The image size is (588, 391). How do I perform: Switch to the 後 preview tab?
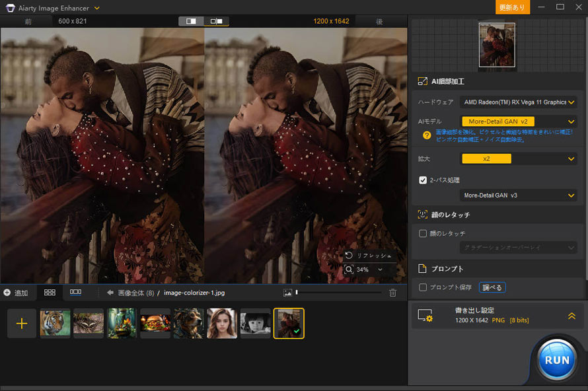380,20
